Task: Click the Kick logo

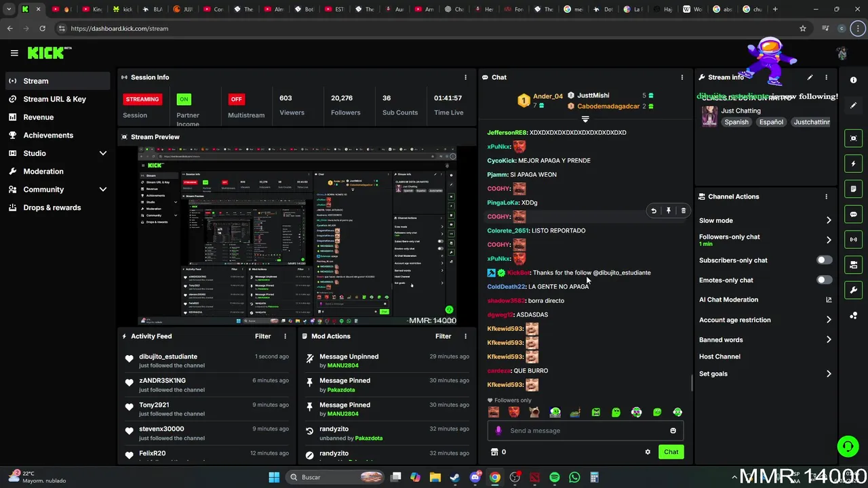Action: coord(49,53)
